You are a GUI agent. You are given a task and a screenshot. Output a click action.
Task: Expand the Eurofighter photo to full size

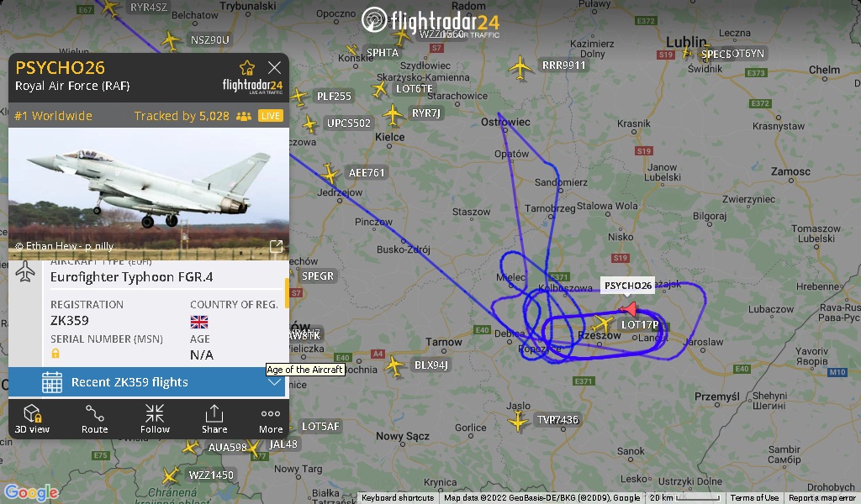tap(276, 246)
